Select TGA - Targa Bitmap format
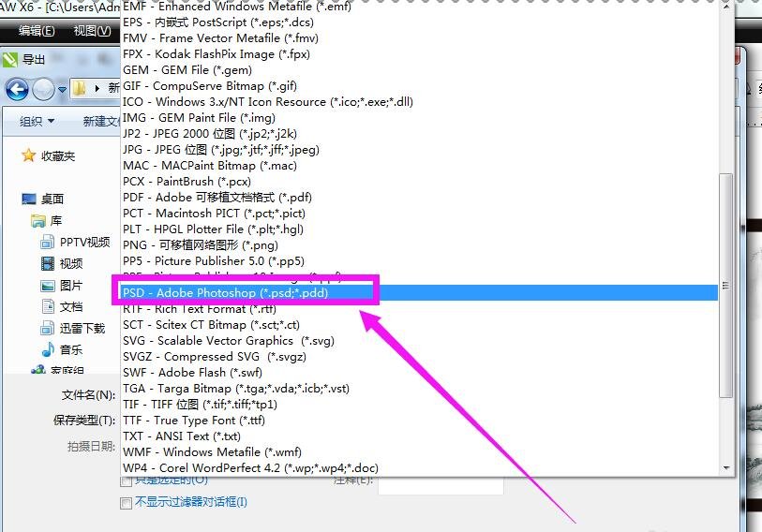Screen dimensions: 762x532 point(419,389)
